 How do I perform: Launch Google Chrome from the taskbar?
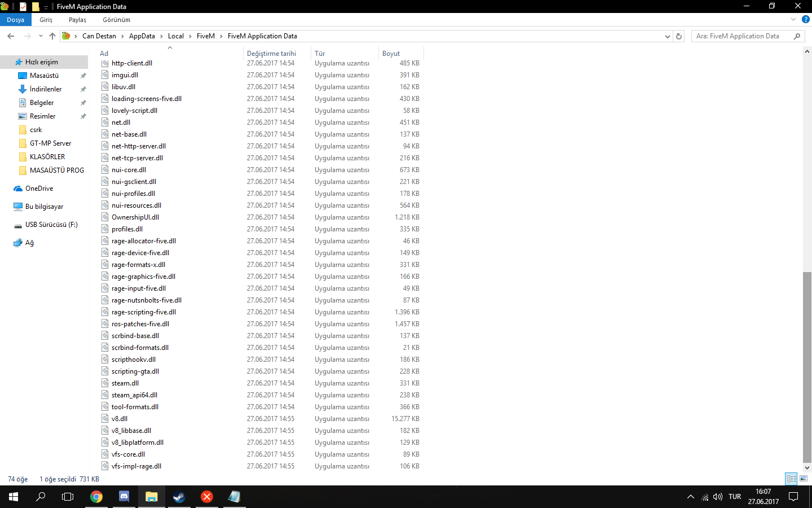pos(96,497)
